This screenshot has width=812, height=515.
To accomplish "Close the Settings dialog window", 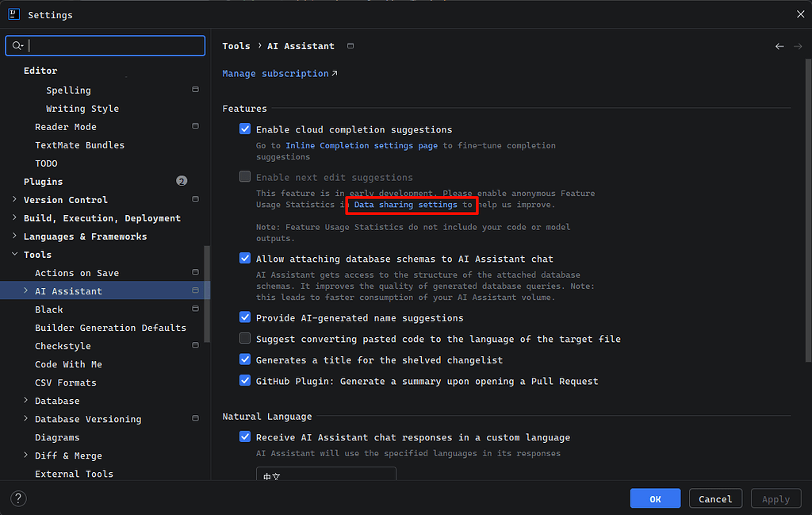I will click(x=801, y=14).
